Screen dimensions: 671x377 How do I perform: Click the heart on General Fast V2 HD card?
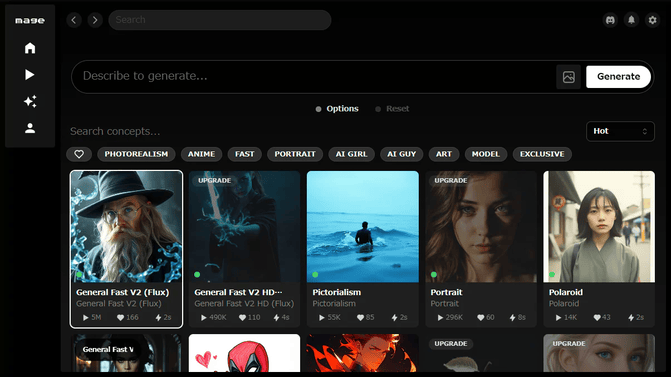pos(242,318)
